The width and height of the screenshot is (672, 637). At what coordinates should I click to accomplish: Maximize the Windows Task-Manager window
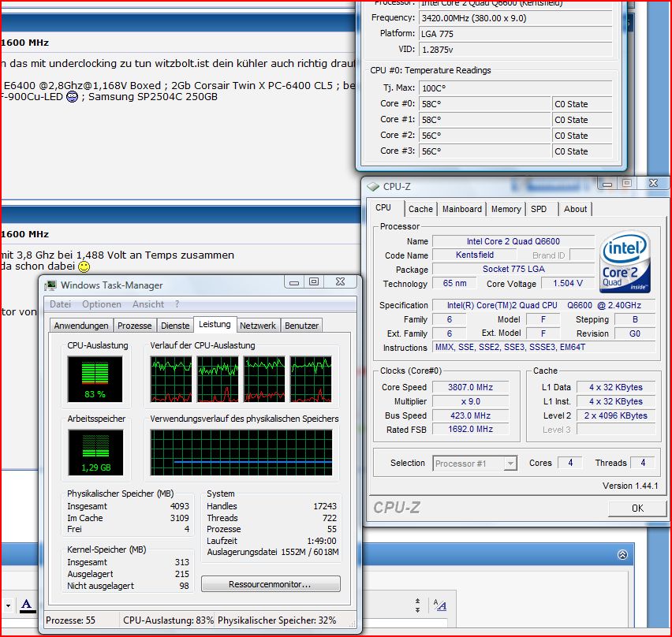click(314, 282)
